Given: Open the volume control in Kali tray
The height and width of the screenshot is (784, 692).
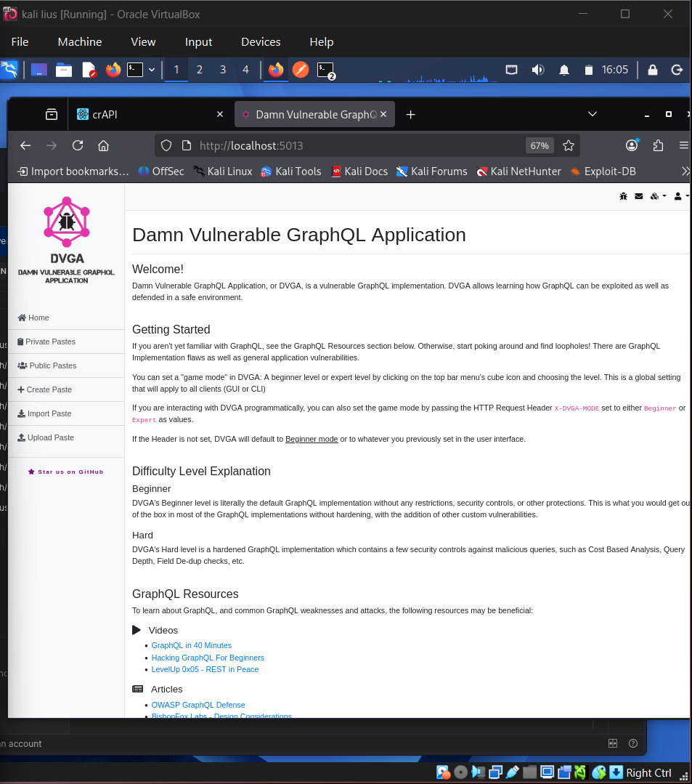Looking at the screenshot, I should [x=537, y=70].
